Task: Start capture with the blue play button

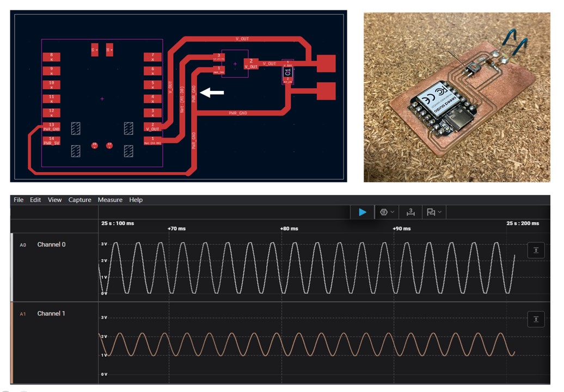Action: 363,212
